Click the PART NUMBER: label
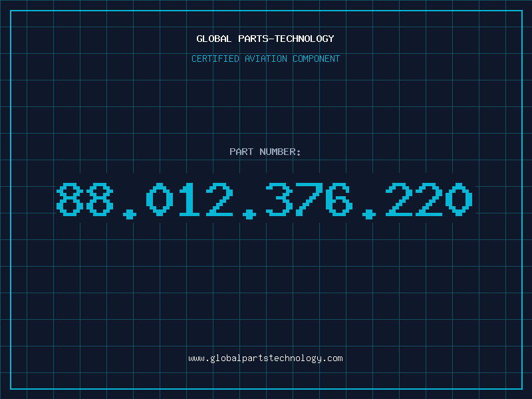The image size is (532, 399). pyautogui.click(x=265, y=152)
